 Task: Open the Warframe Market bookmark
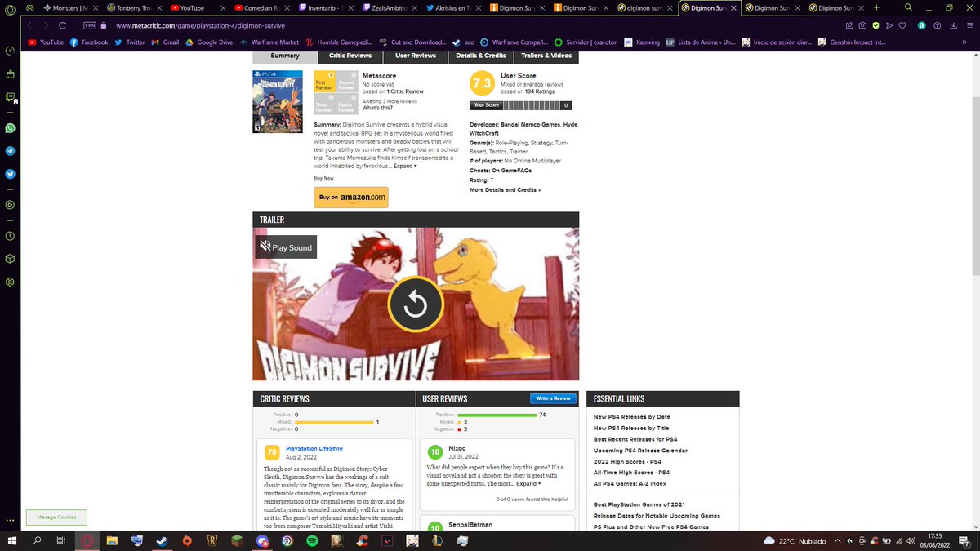268,42
